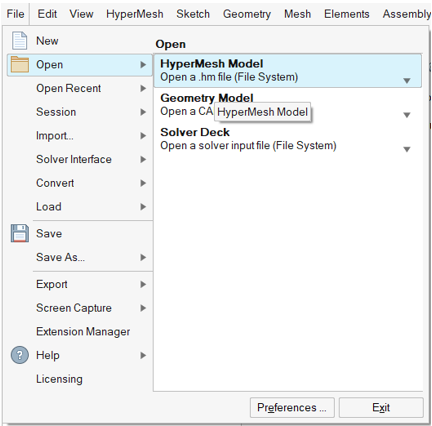Image resolution: width=432 pixels, height=426 pixels.
Task: Click the Open folder icon
Action: tap(20, 64)
